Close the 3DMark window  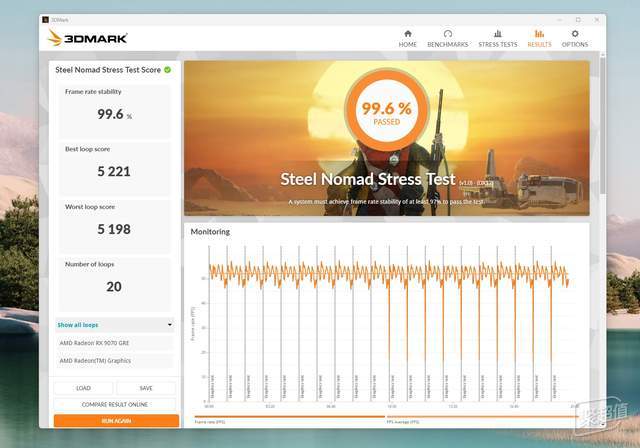click(597, 20)
